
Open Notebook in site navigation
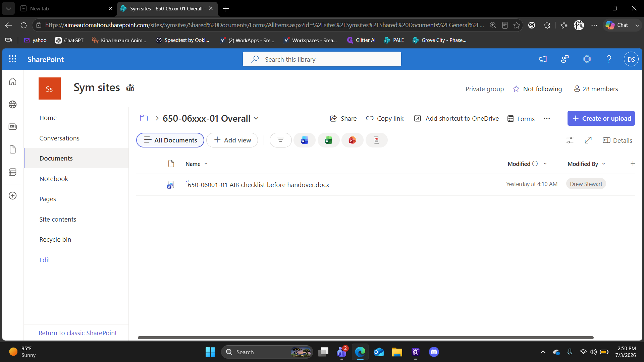point(54,179)
